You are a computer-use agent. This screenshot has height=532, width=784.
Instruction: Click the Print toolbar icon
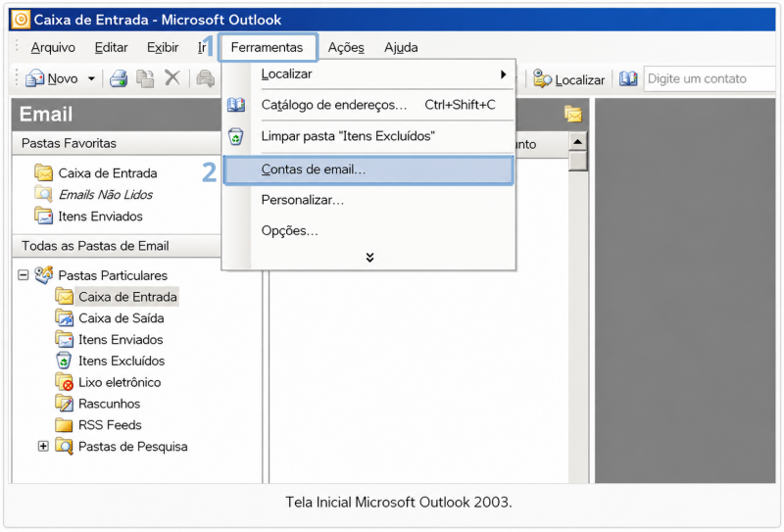point(119,78)
